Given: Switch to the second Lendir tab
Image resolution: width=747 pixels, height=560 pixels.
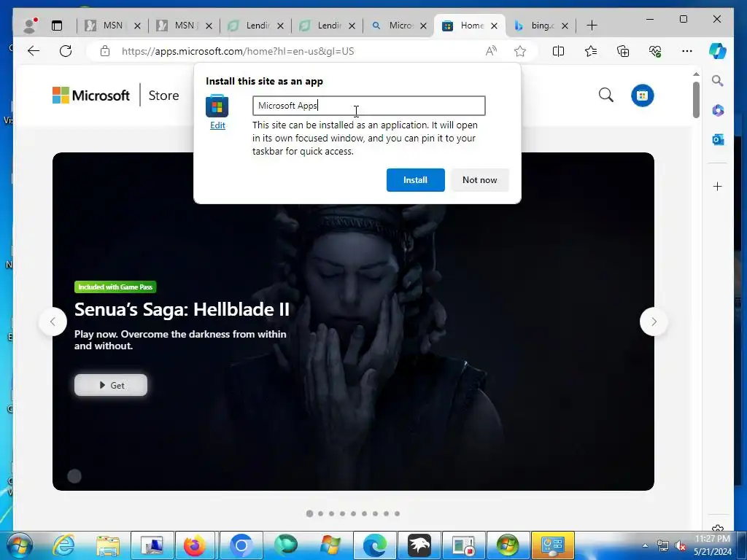Looking at the screenshot, I should pos(327,26).
